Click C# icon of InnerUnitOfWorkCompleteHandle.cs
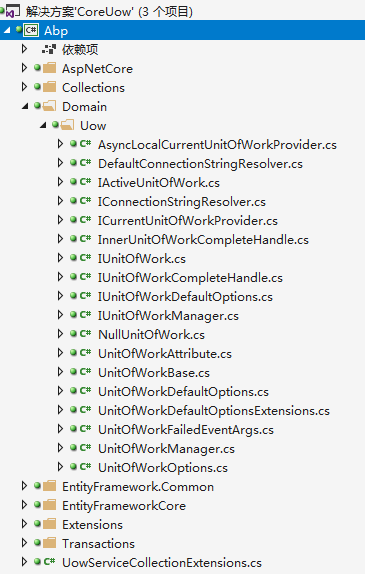Viewport: 365px width, 574px height. (x=85, y=239)
